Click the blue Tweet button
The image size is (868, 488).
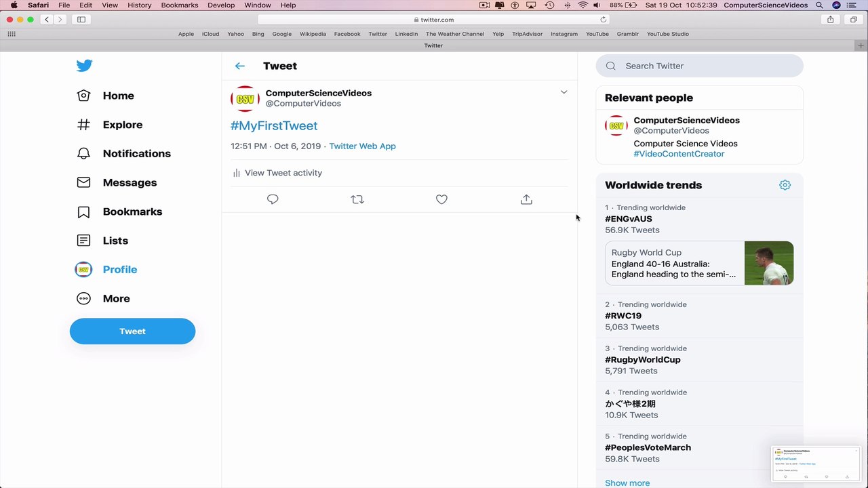point(132,331)
